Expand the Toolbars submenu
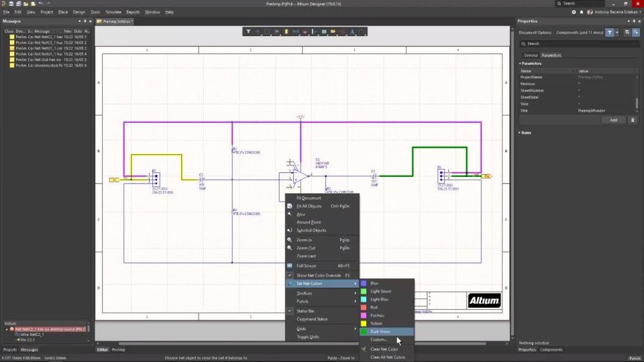This screenshot has height=362, width=644. (322, 294)
